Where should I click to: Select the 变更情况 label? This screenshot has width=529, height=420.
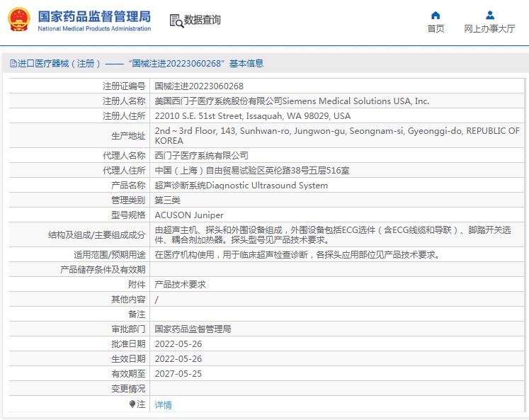(x=129, y=388)
